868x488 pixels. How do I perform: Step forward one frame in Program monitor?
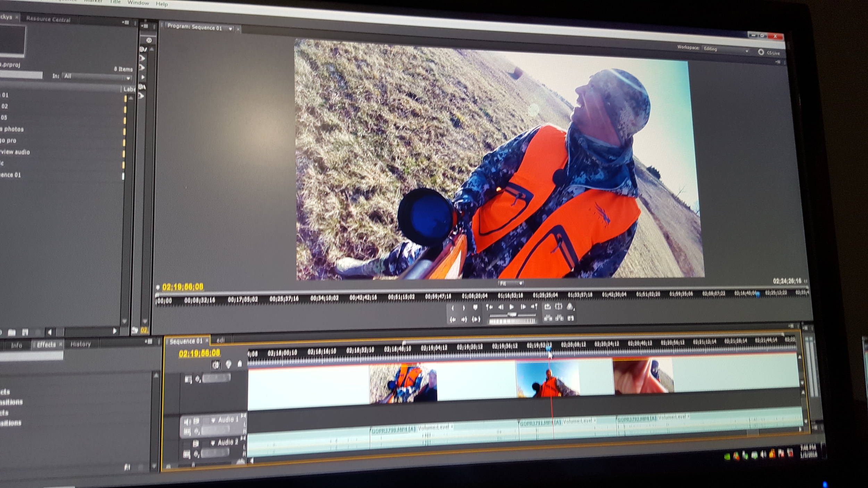click(x=523, y=307)
